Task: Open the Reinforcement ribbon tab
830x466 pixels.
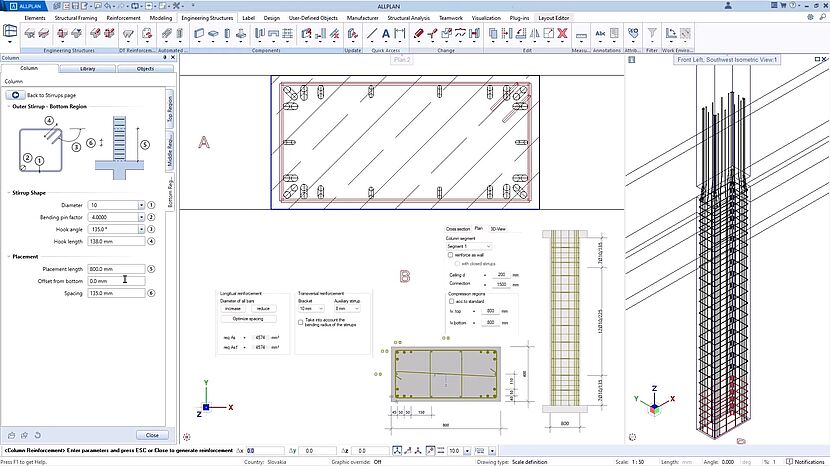Action: point(123,18)
